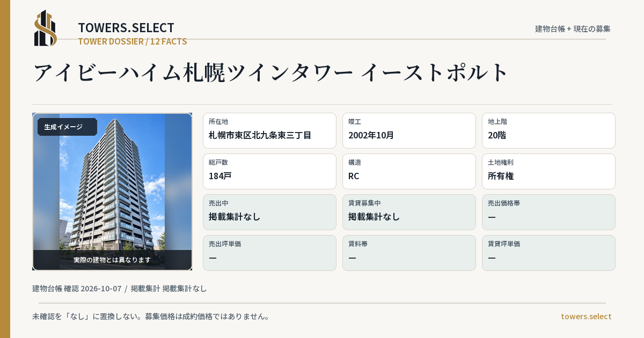Click the title アイビーハイム札幌ツインタワー イーストポルト
This screenshot has width=644, height=338.
(x=271, y=72)
